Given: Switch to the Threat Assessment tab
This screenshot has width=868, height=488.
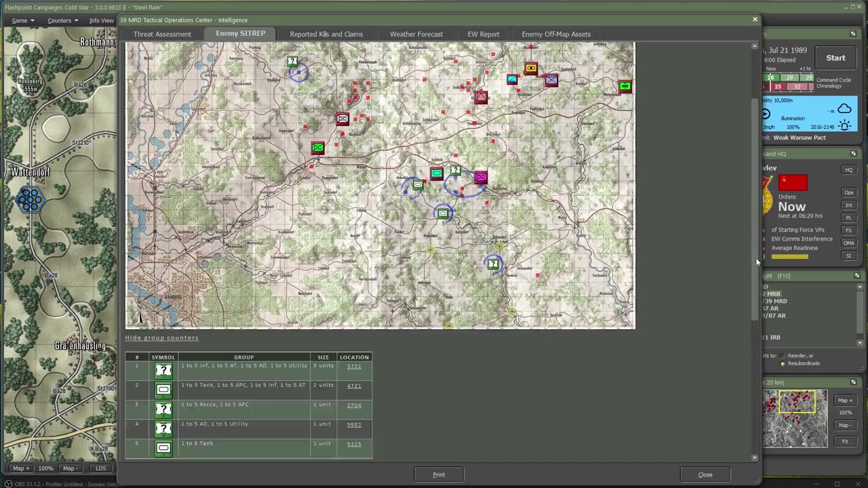Looking at the screenshot, I should (x=162, y=34).
